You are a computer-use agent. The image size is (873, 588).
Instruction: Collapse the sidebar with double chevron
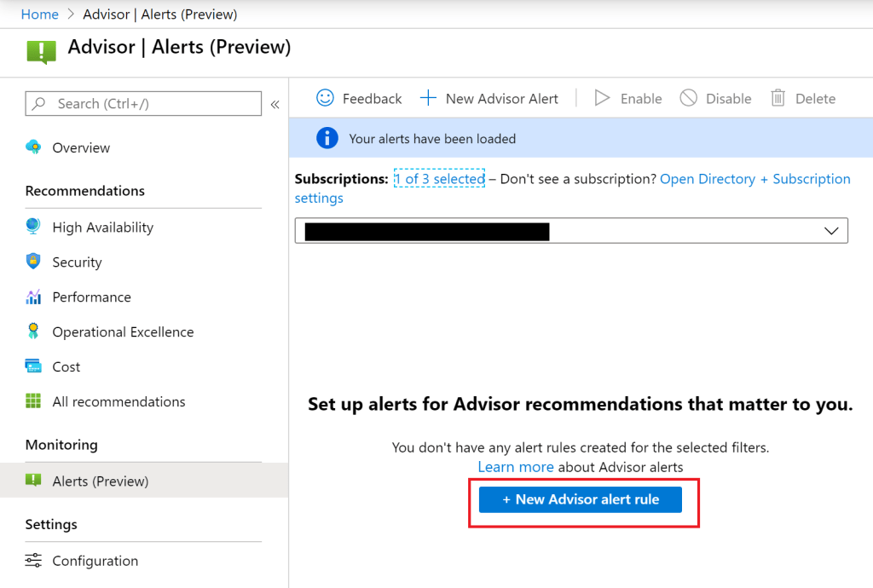click(x=275, y=104)
